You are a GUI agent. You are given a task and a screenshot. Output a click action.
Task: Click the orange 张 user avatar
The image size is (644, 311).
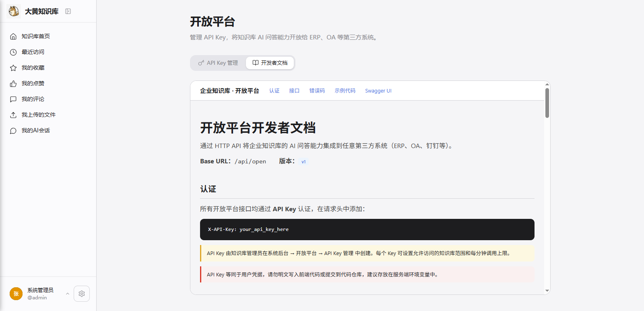pyautogui.click(x=16, y=294)
